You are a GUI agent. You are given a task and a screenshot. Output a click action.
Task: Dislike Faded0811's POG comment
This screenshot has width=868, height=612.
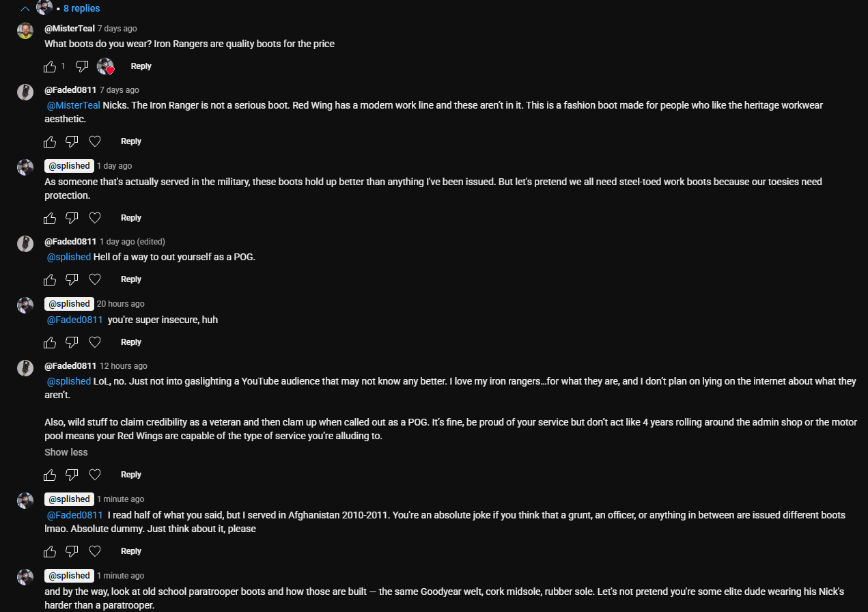[72, 279]
